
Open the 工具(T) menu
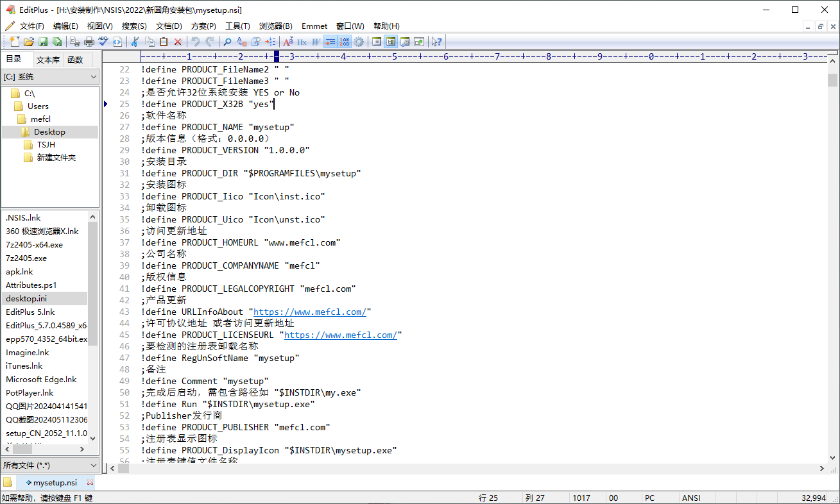pyautogui.click(x=238, y=26)
